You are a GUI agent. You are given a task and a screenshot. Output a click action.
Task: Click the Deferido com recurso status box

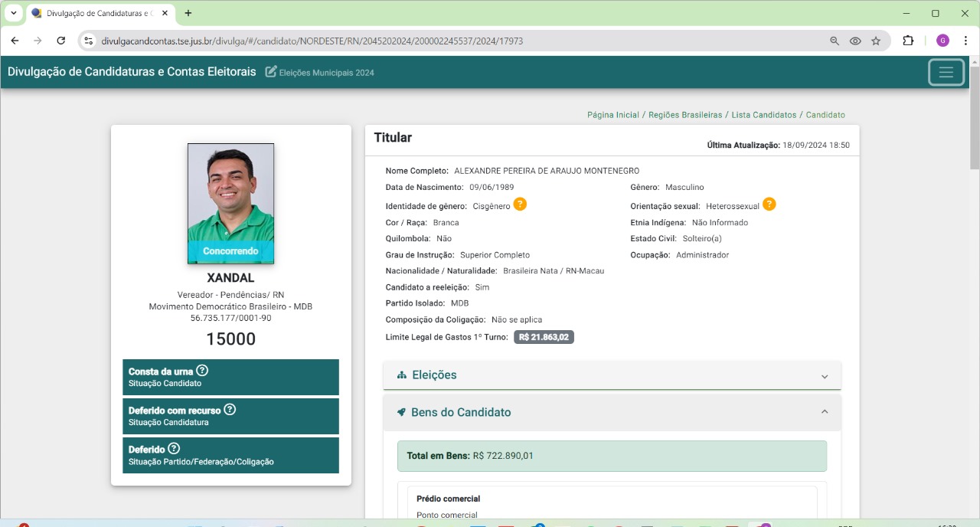pos(230,416)
